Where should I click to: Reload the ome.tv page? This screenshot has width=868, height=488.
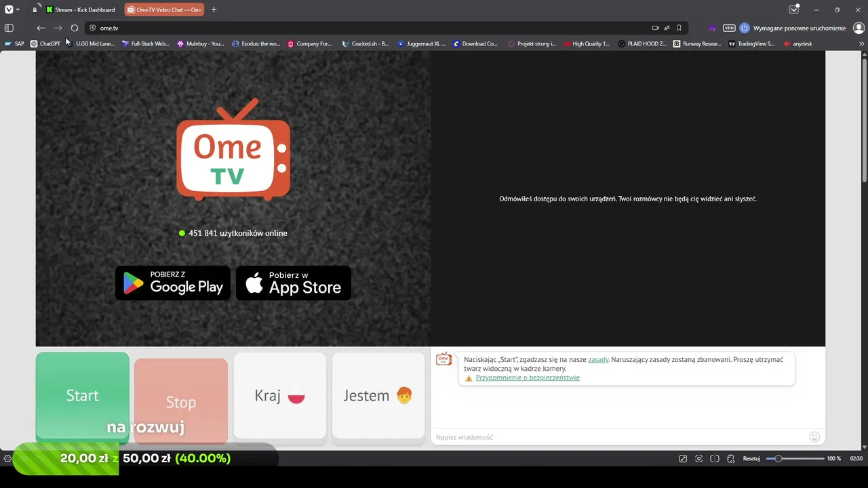75,28
